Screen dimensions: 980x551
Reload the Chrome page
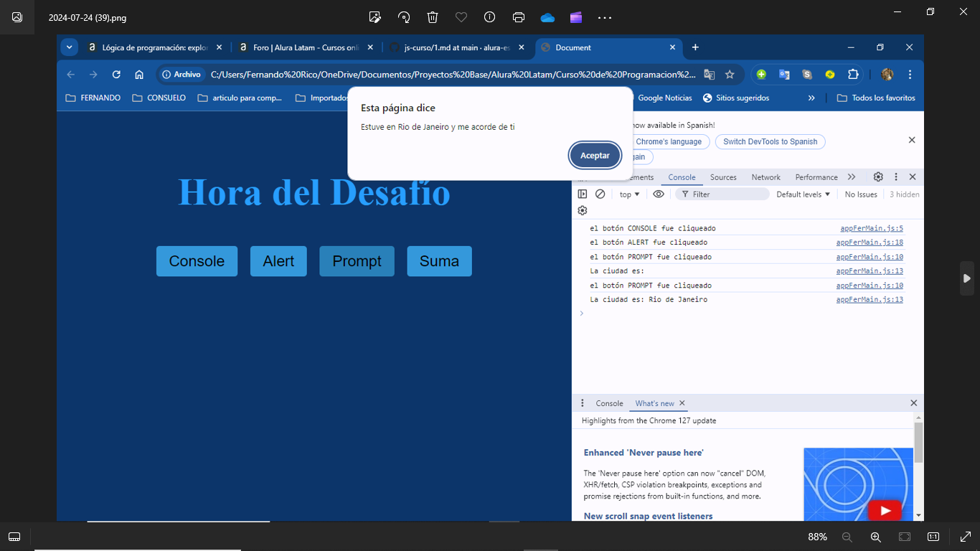click(116, 75)
